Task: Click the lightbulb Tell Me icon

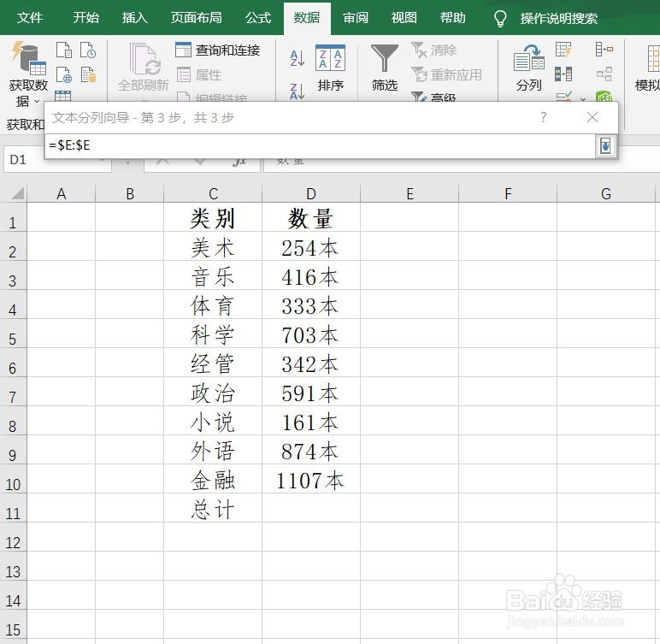Action: [500, 18]
